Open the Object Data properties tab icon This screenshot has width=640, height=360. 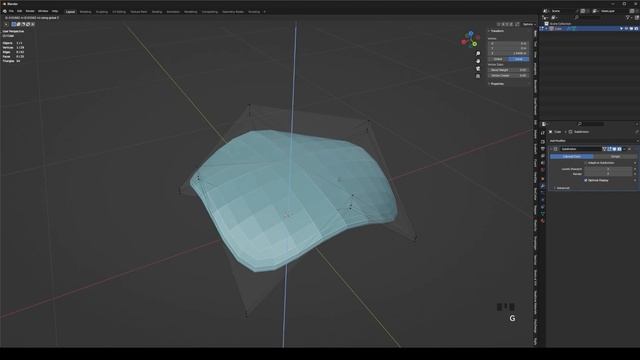pyautogui.click(x=542, y=213)
